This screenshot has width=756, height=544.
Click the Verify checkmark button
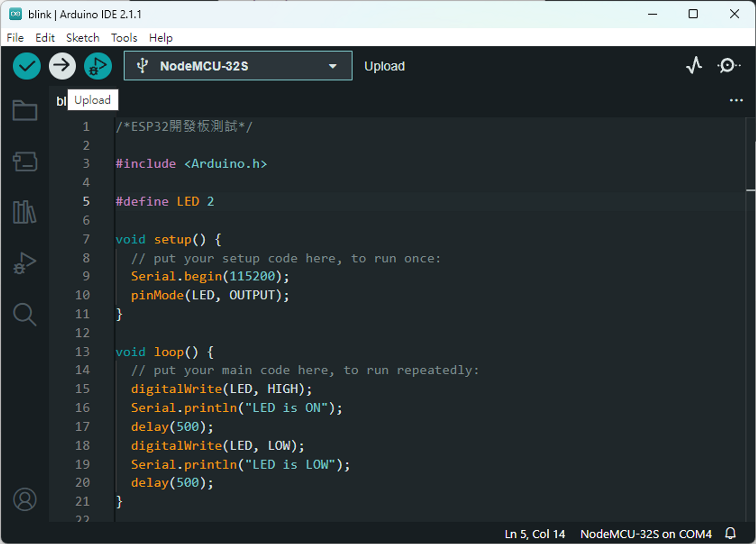(x=27, y=66)
